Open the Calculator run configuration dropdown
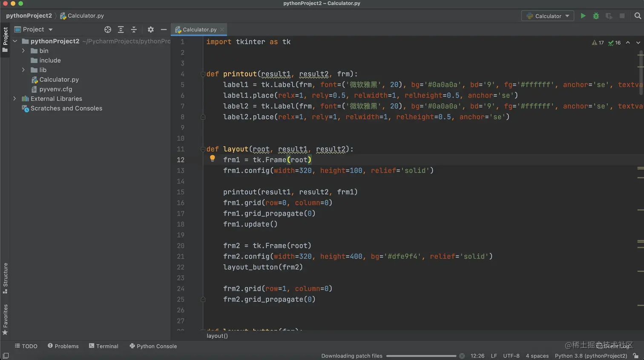This screenshot has width=644, height=360. 548,16
